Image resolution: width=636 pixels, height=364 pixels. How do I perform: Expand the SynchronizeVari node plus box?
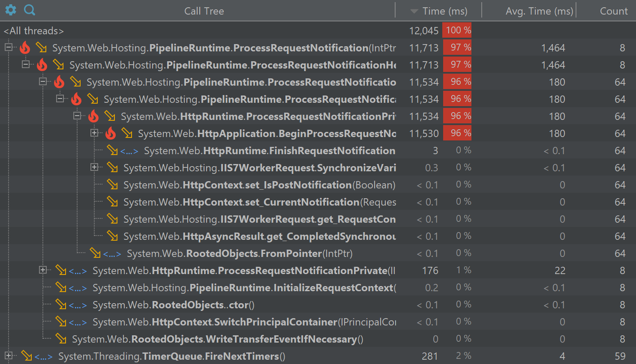[94, 167]
